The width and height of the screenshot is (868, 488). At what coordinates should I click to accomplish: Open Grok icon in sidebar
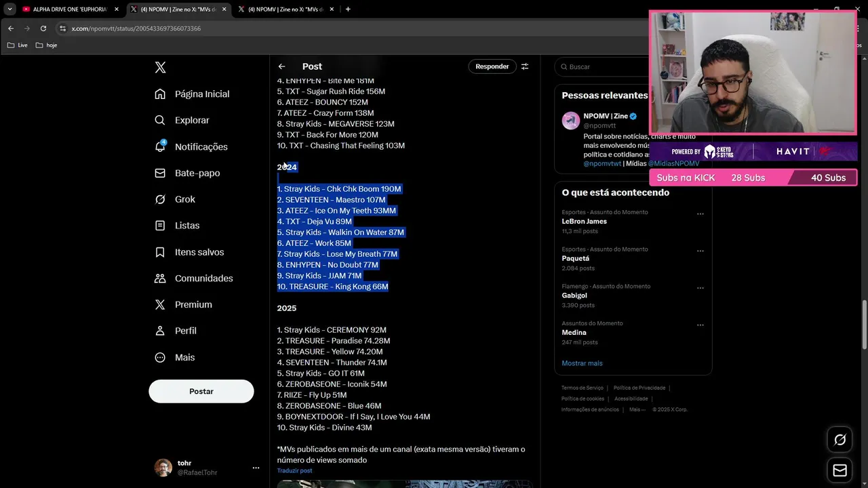160,199
